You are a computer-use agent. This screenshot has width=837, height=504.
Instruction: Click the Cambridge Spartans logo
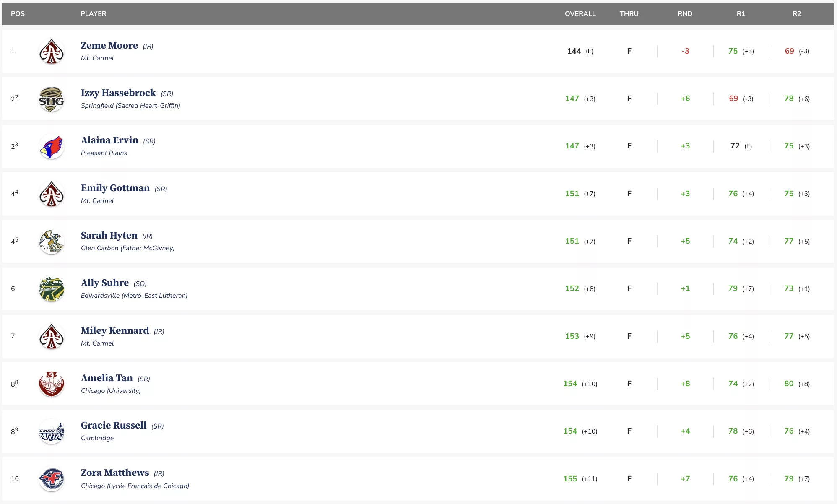51,431
